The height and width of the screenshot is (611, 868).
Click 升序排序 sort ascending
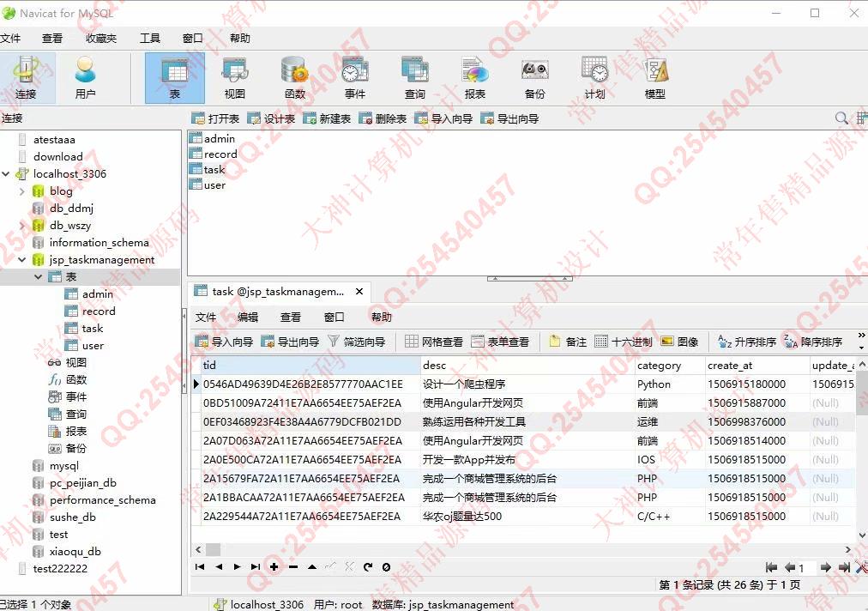click(747, 342)
